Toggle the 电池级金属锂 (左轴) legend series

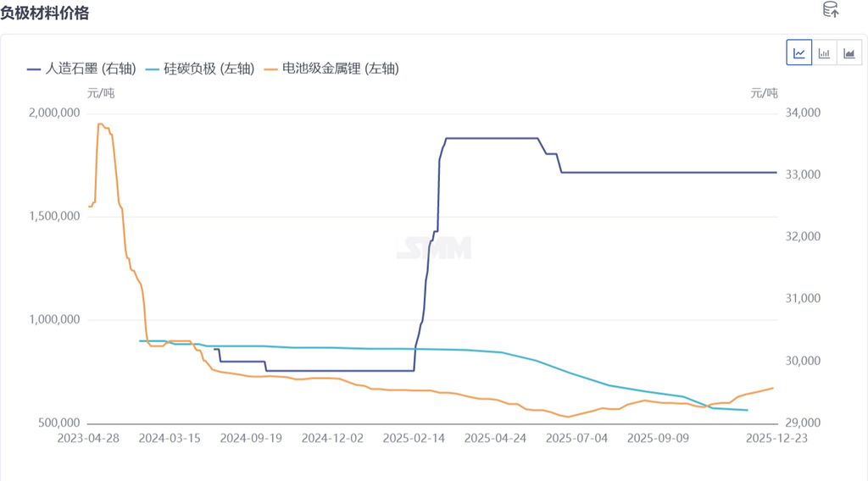331,69
